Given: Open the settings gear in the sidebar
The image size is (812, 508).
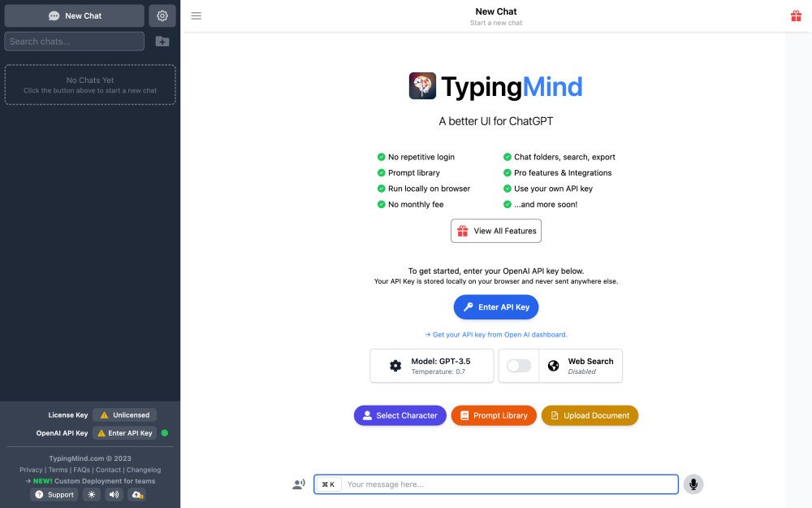Looking at the screenshot, I should [x=162, y=15].
